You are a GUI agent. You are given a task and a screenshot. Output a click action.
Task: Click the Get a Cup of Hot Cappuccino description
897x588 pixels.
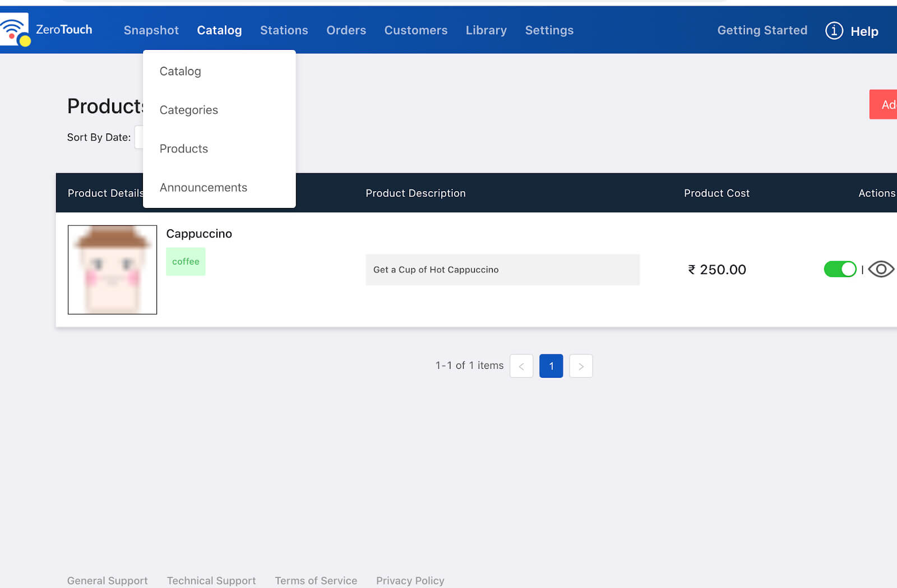click(x=502, y=270)
